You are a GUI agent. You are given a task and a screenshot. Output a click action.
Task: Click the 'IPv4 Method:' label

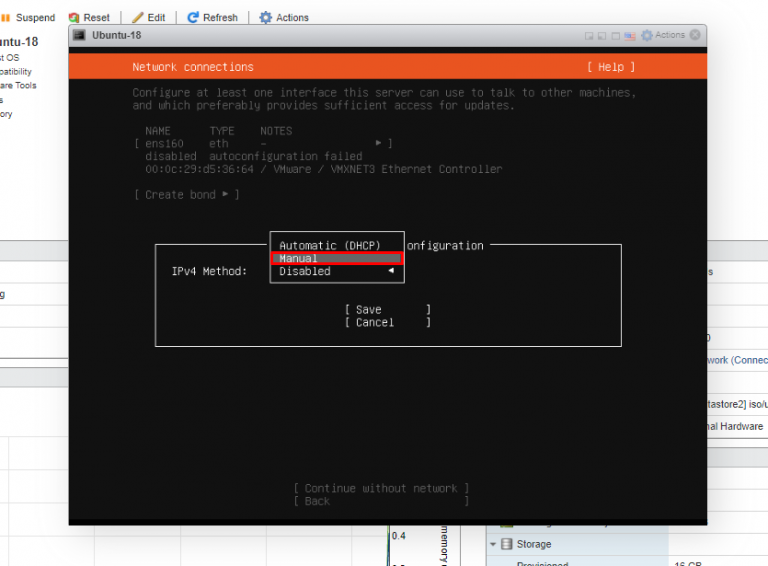click(x=209, y=271)
